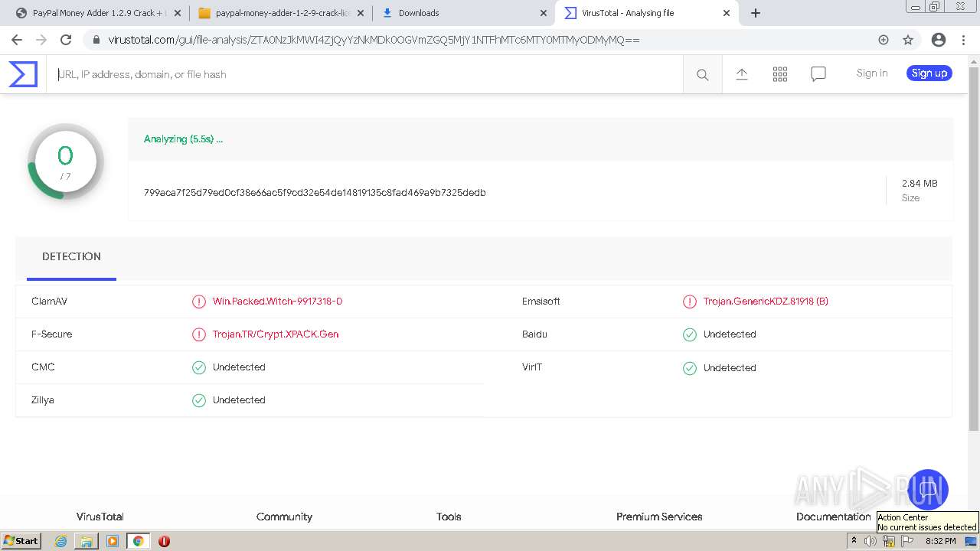Click the Baidu undetected check icon
The width and height of the screenshot is (980, 551).
tap(690, 334)
